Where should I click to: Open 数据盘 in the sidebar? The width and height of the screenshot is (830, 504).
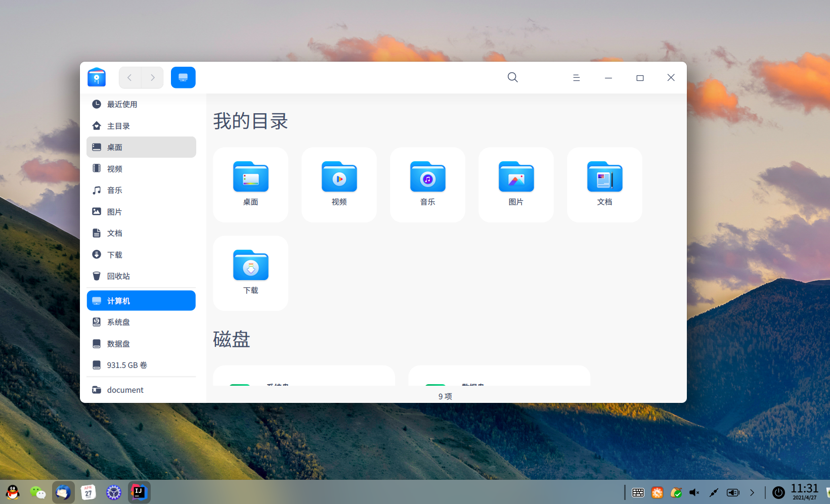[x=141, y=344]
